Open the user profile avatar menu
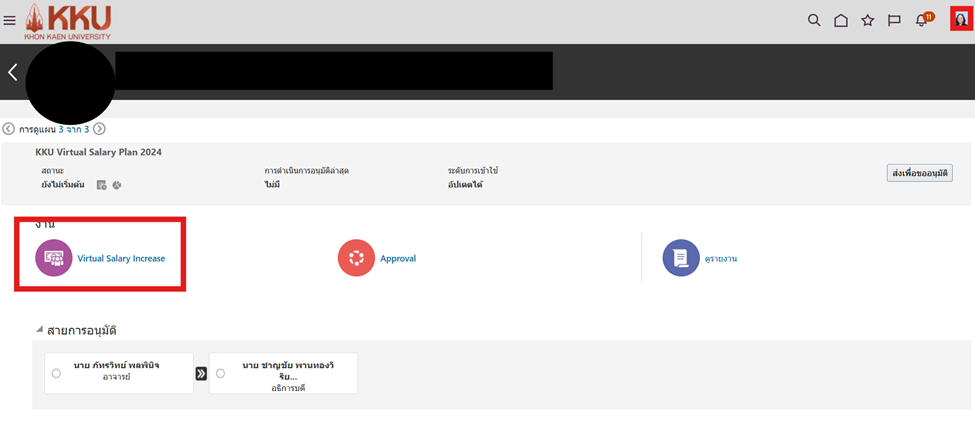 pyautogui.click(x=960, y=18)
